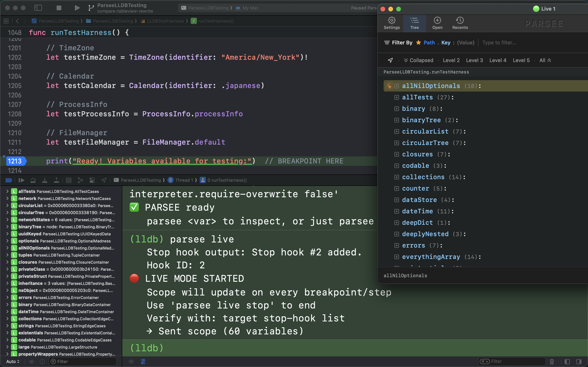Click runTestHarness() in jump bar
The width and height of the screenshot is (588, 367).
pyautogui.click(x=212, y=21)
